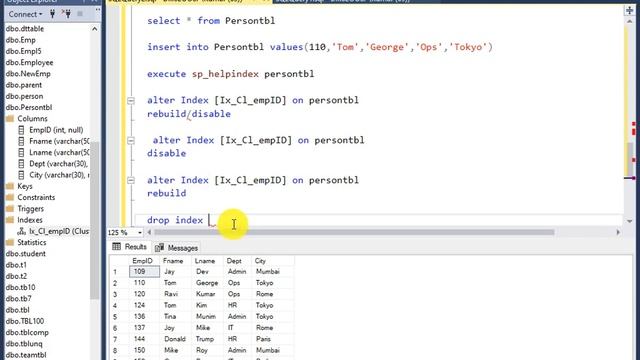Click the Columns folder icon
The width and height of the screenshot is (640, 360).
click(x=10, y=119)
